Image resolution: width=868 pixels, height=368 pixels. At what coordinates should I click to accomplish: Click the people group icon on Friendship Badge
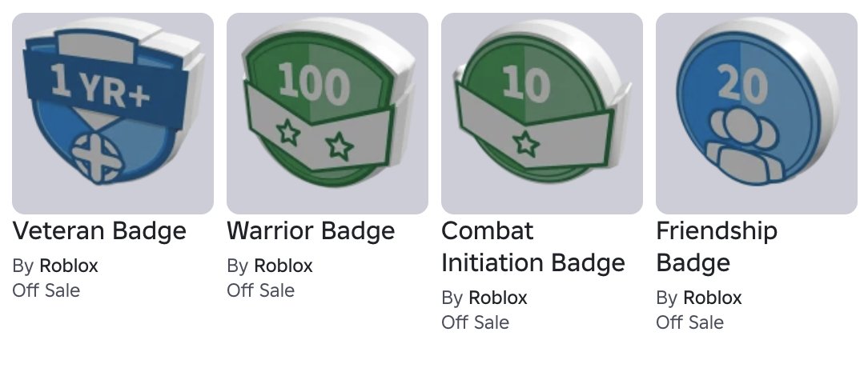743,145
